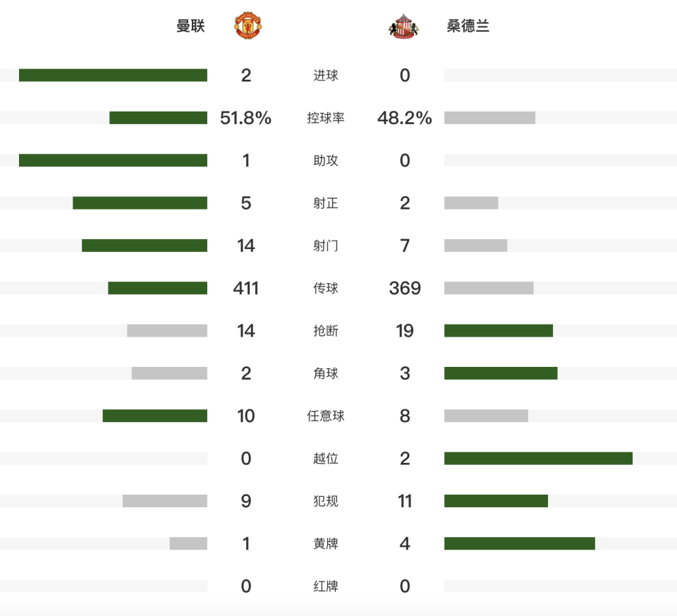Click Manchester United's possession bar at 51.8%
Screen dimensions: 677x616
pos(158,118)
